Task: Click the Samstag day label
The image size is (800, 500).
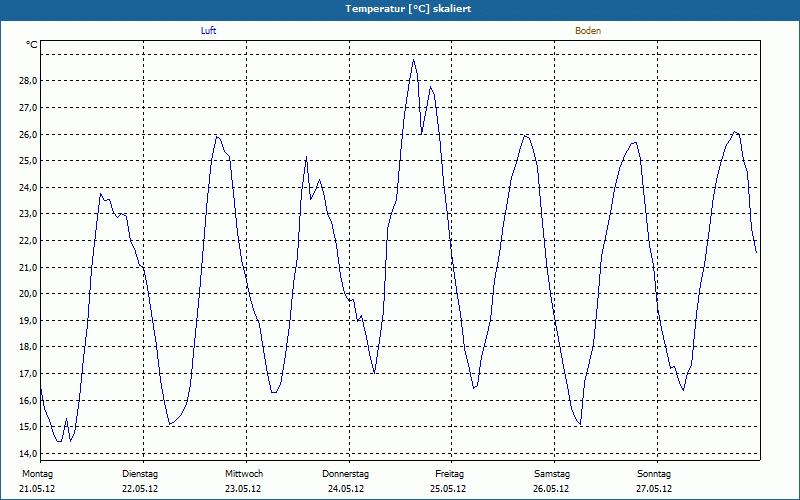Action: (x=552, y=474)
